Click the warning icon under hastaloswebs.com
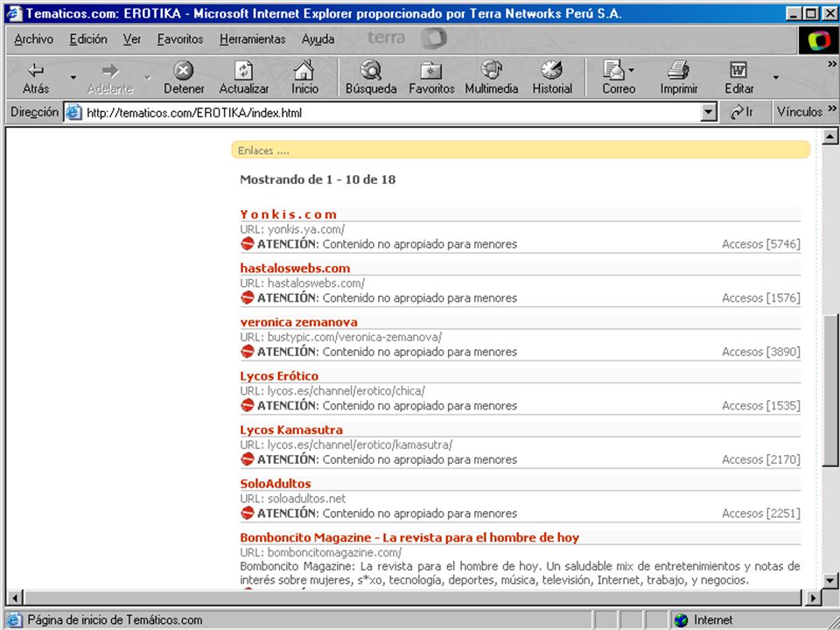Image resolution: width=840 pixels, height=630 pixels. (x=247, y=297)
